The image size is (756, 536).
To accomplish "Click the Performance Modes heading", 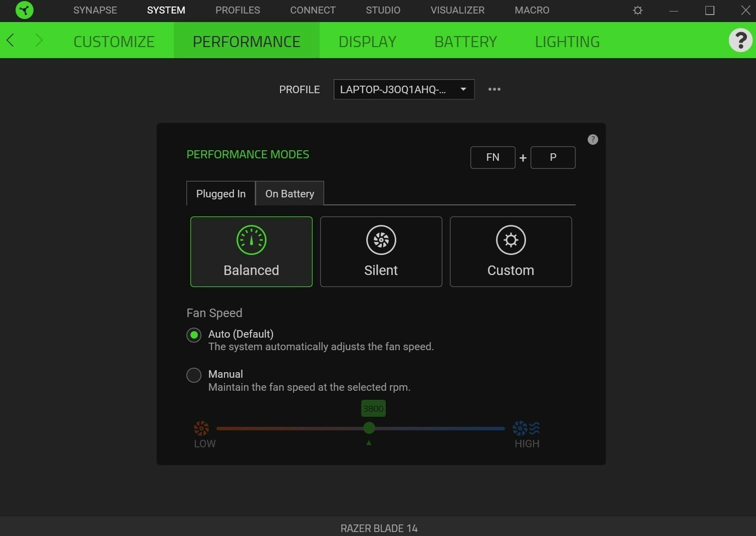I will [248, 154].
